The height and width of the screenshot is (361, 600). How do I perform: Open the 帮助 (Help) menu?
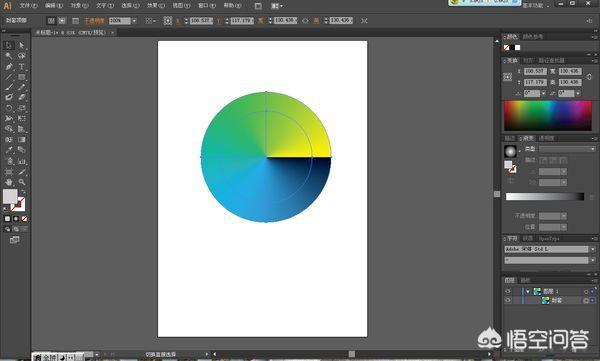[x=232, y=6]
